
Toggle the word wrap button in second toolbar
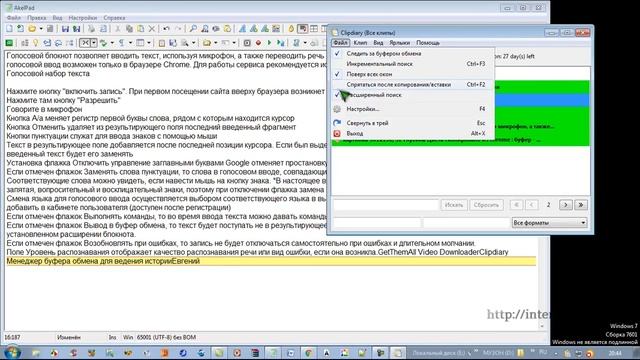[x=85, y=43]
